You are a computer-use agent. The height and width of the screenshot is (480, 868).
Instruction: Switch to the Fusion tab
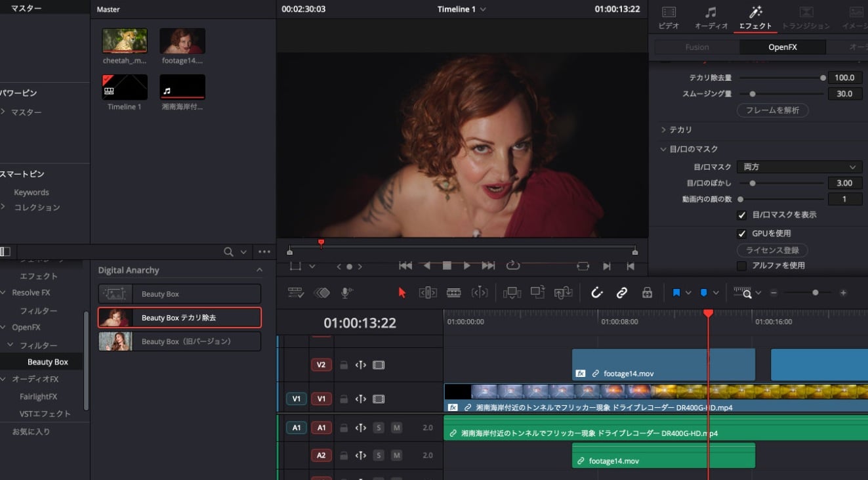(x=697, y=47)
